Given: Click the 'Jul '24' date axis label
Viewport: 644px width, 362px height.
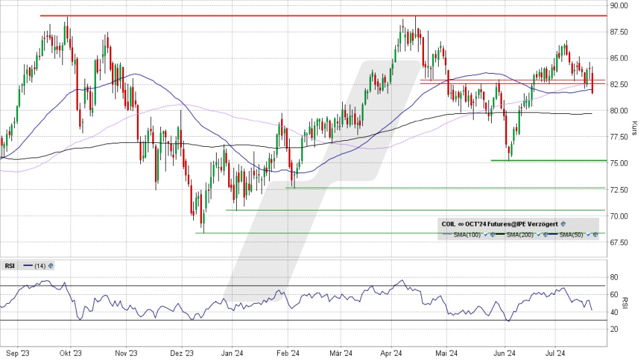Looking at the screenshot, I should [555, 353].
